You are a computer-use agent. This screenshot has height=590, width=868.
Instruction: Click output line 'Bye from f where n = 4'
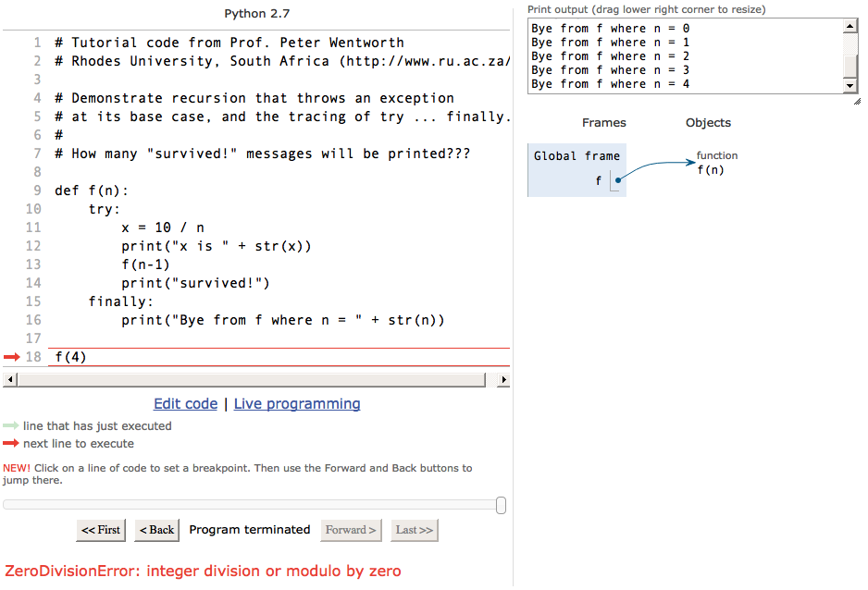click(610, 84)
